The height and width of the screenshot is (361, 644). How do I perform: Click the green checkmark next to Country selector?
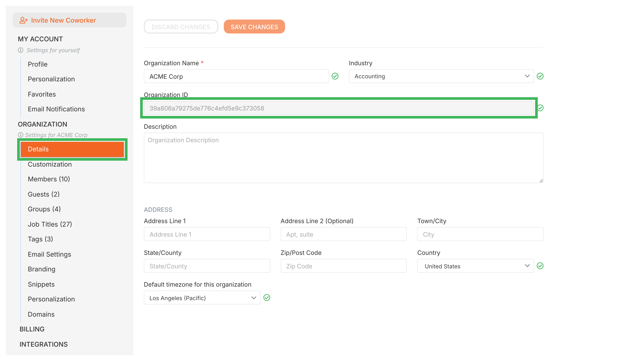[540, 266]
